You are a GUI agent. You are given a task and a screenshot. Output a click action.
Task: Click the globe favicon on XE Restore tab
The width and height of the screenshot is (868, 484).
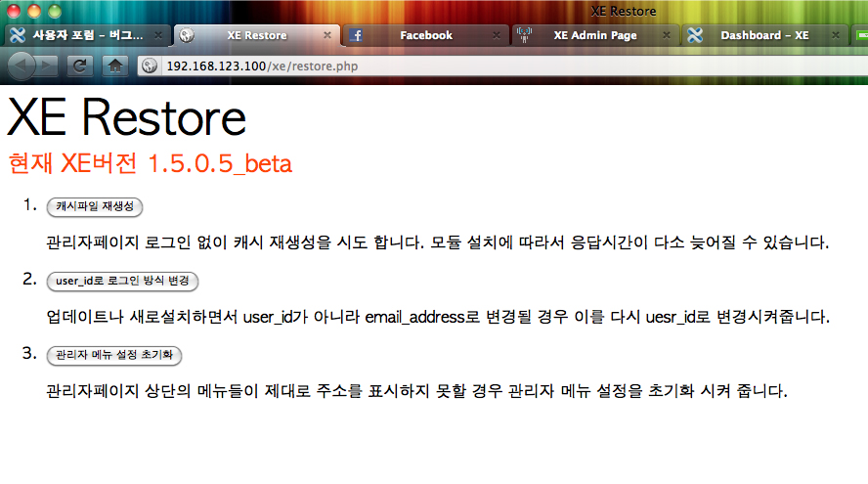pyautogui.click(x=187, y=35)
